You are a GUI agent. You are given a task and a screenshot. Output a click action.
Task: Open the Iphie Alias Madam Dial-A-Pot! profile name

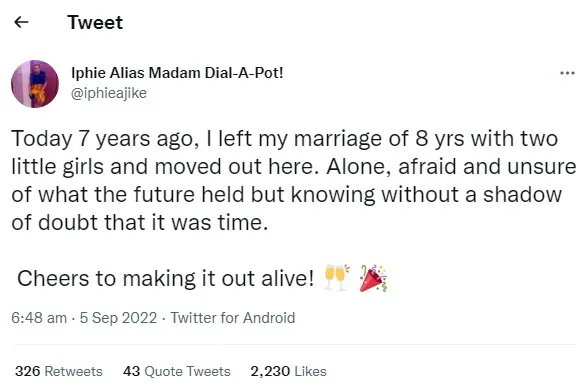point(177,73)
